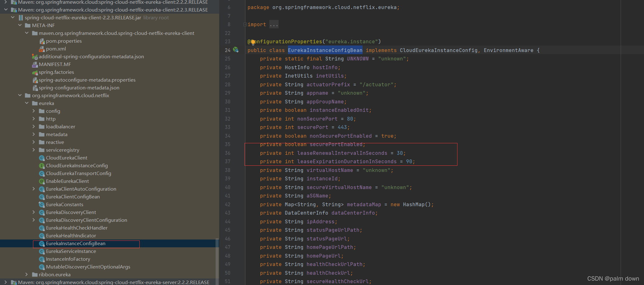Screen dimensions: 644x285
Task: Collapse the maven.org.springframework.cloud folder
Action: 27,33
